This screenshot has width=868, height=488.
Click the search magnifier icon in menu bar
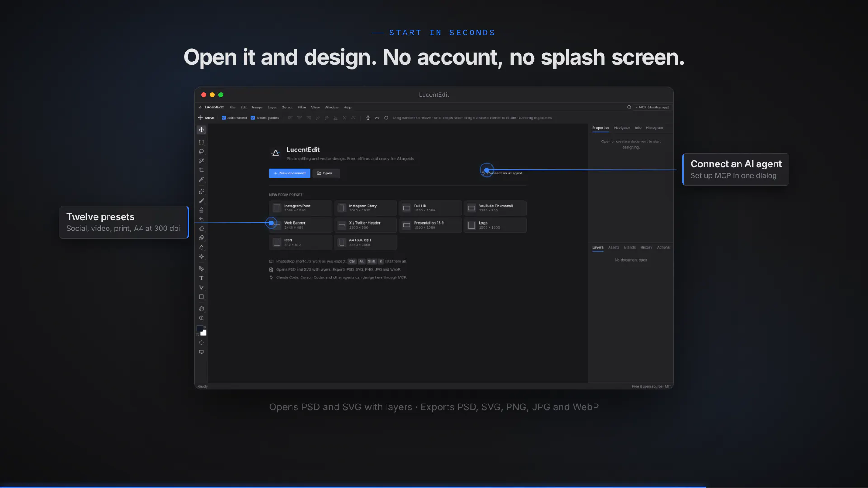(629, 108)
